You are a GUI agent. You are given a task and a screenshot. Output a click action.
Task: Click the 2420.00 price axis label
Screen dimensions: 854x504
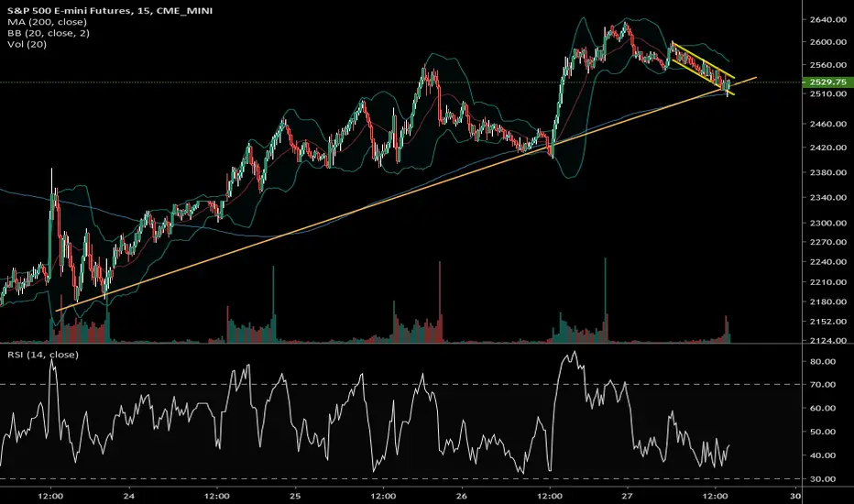tap(827, 148)
